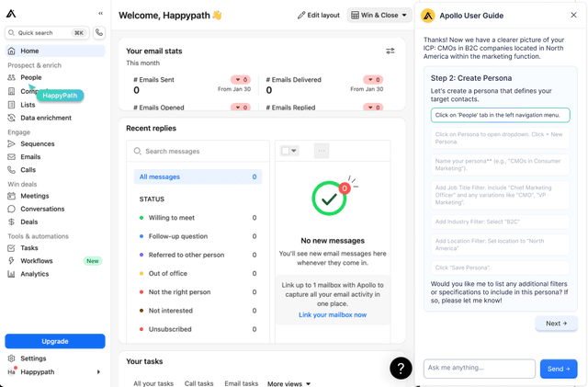Click the Companies icon in sidebar
The image size is (588, 387).
point(12,91)
